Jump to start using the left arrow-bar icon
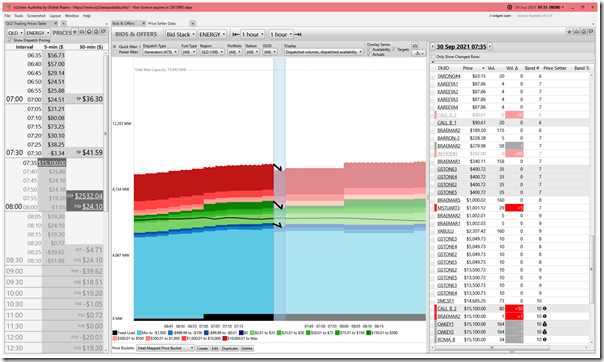The image size is (604, 362). click(x=235, y=34)
